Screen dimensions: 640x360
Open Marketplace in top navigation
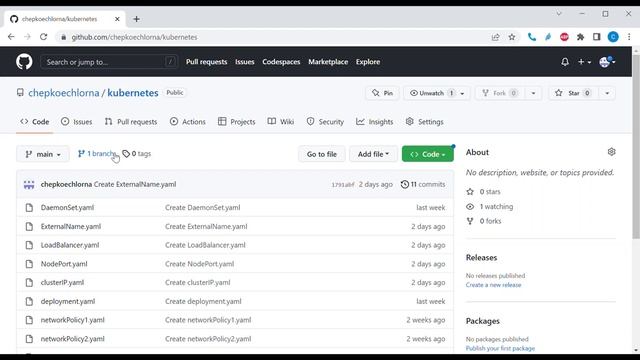click(x=328, y=62)
